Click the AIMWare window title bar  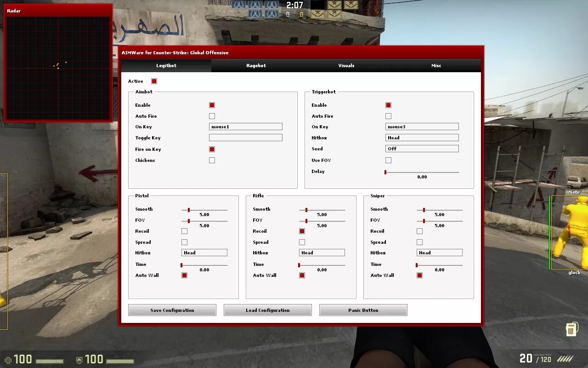click(x=301, y=52)
